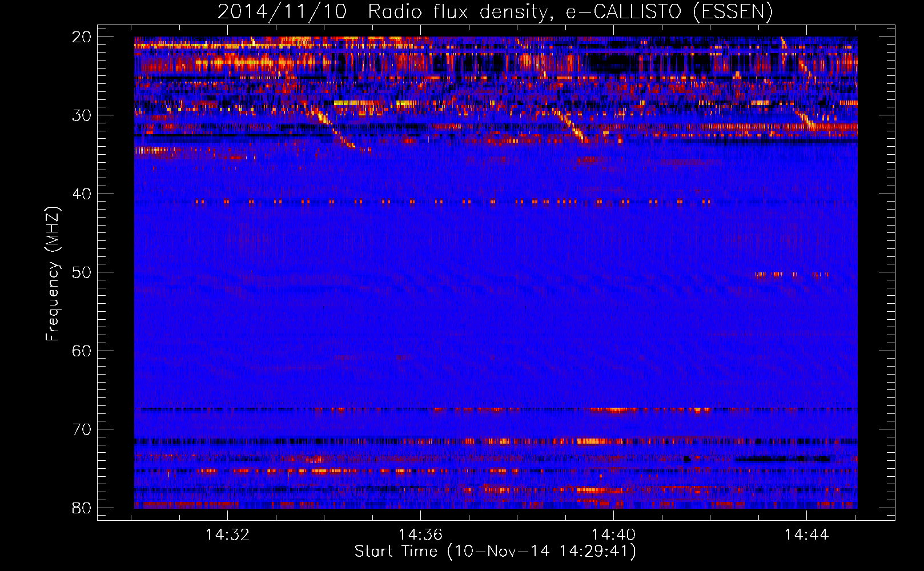This screenshot has height=571, width=924.
Task: Click the '50' frequency tick label
Action: [x=82, y=272]
